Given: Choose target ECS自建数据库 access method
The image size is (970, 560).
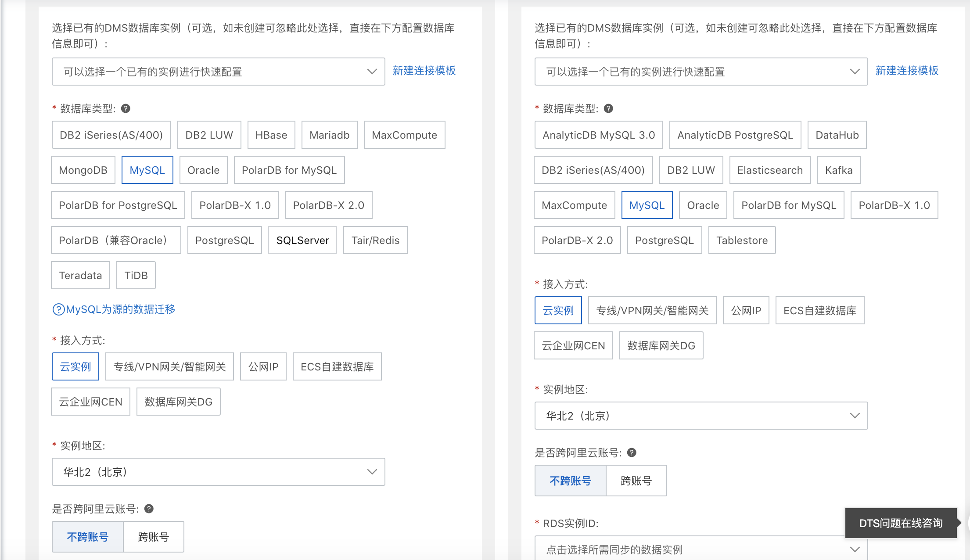Looking at the screenshot, I should pyautogui.click(x=820, y=310).
